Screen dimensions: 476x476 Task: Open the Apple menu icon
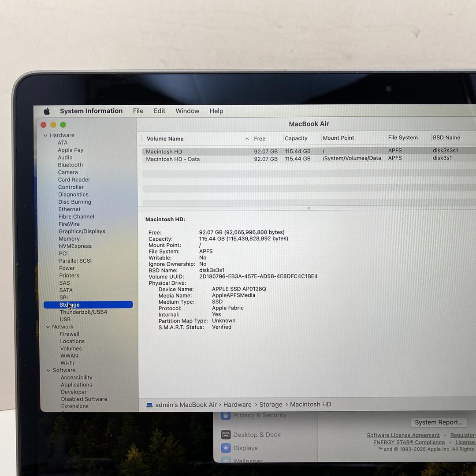tap(47, 111)
